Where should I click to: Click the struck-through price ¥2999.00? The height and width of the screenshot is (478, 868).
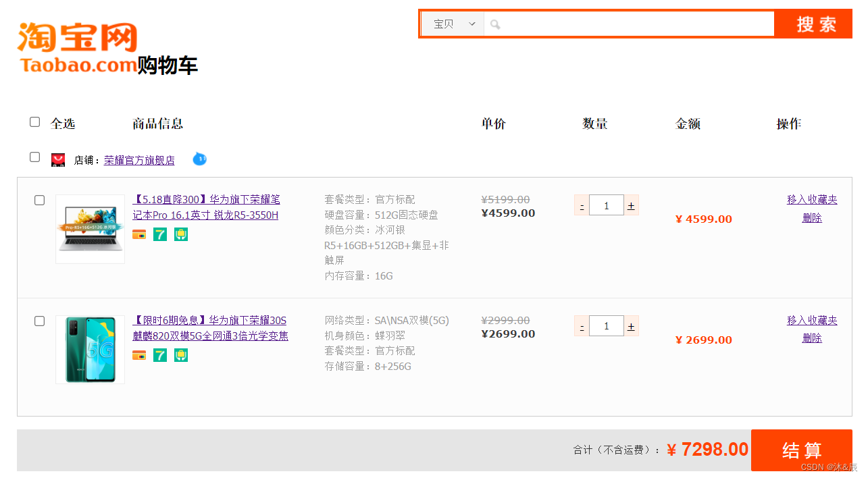pyautogui.click(x=505, y=321)
